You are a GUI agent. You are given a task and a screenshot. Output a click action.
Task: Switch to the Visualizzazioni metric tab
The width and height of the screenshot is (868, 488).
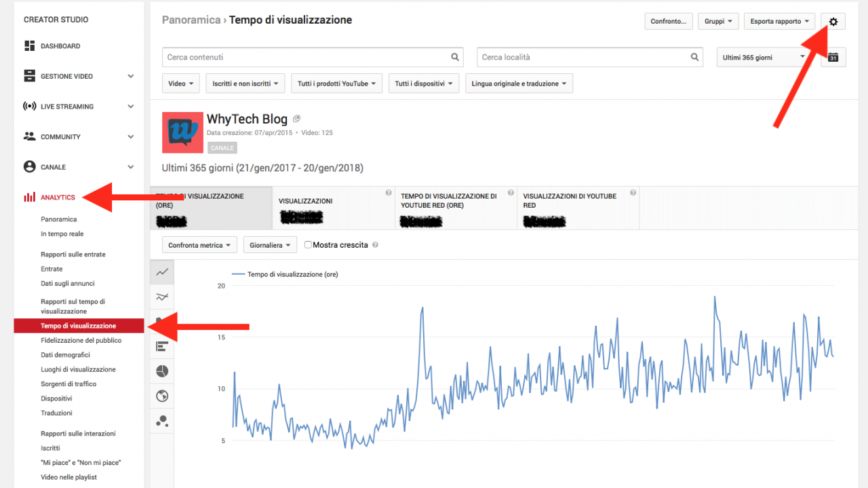click(334, 209)
